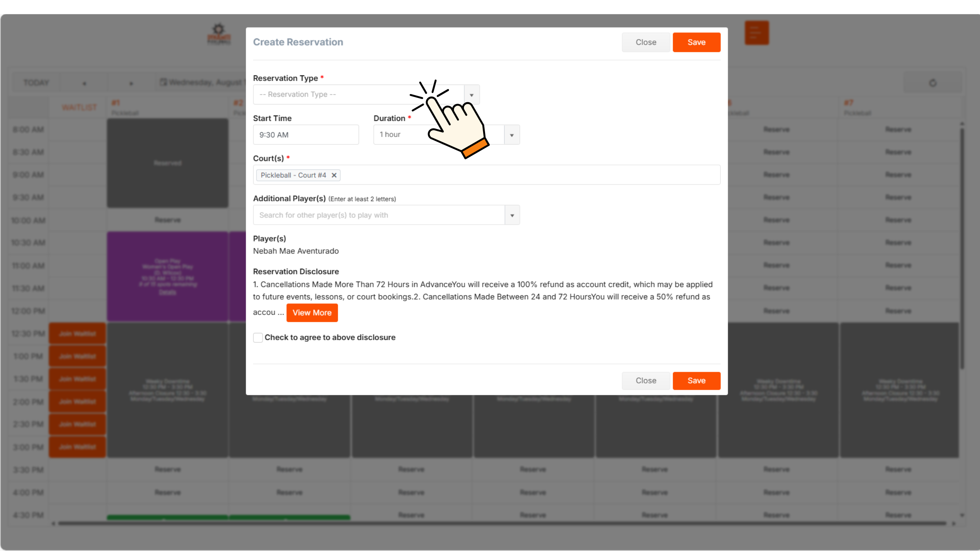Open the date picker calendar icon
The image size is (980, 551).
click(163, 82)
